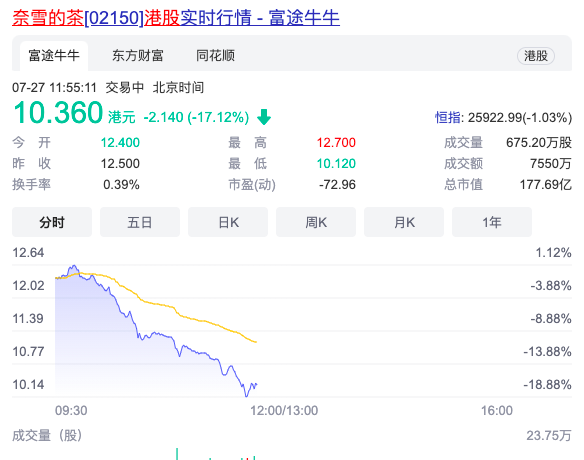This screenshot has height=460, width=584.
Task: Show the 周K chart
Action: tap(316, 222)
